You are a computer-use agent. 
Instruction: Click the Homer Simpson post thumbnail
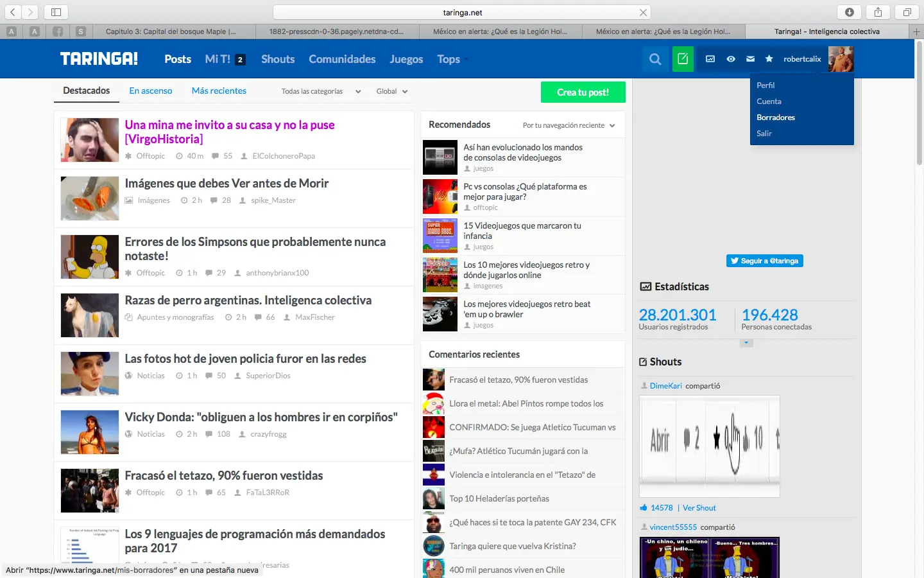pyautogui.click(x=90, y=257)
